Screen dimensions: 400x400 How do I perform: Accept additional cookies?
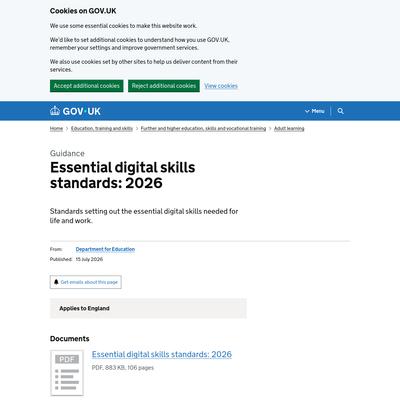click(87, 86)
